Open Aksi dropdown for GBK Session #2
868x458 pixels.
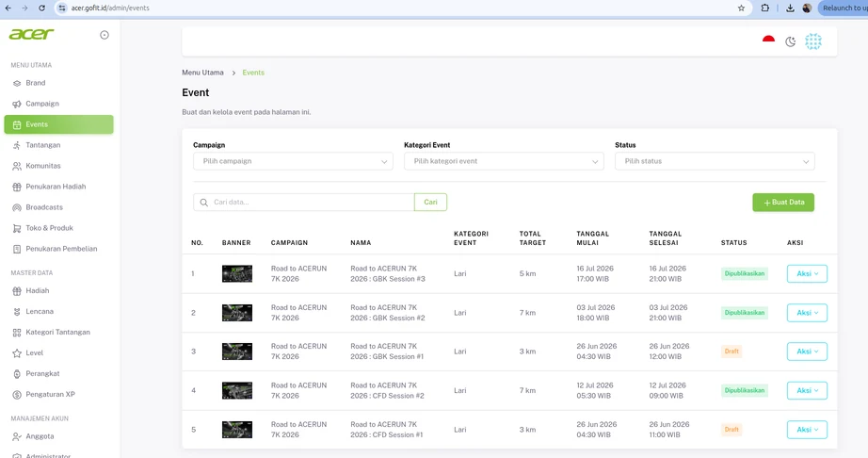tap(807, 313)
